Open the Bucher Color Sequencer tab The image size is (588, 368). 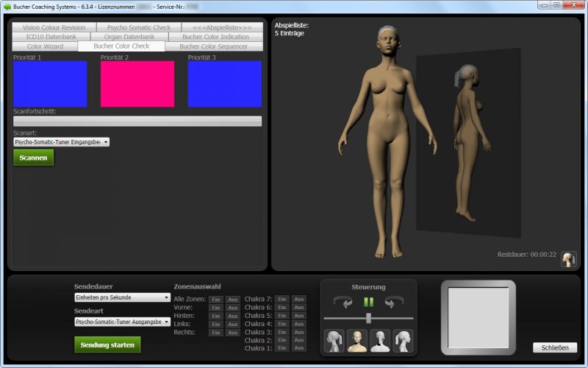[x=214, y=46]
